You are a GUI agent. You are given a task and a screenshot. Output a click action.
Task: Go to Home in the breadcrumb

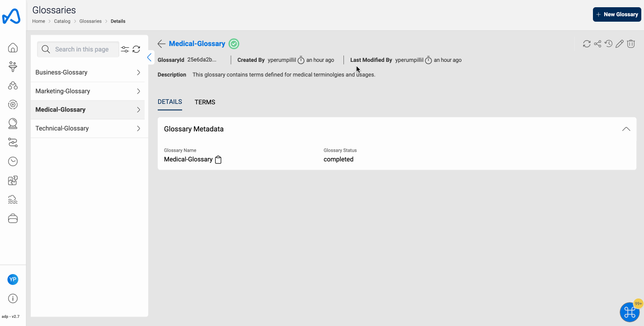point(38,21)
